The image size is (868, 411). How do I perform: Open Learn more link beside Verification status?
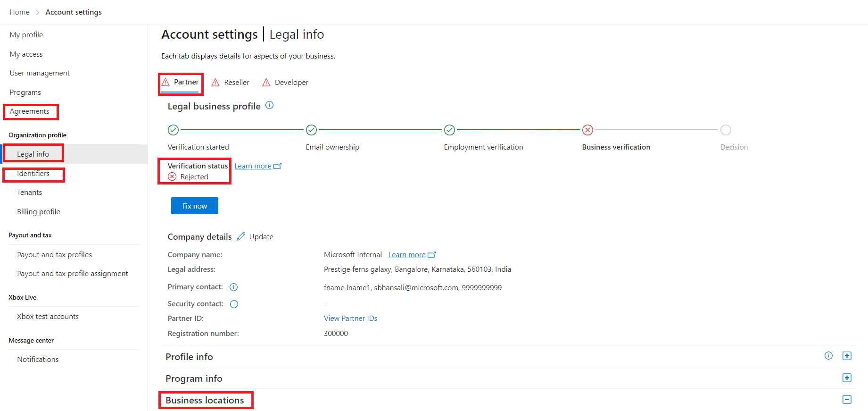[x=253, y=166]
